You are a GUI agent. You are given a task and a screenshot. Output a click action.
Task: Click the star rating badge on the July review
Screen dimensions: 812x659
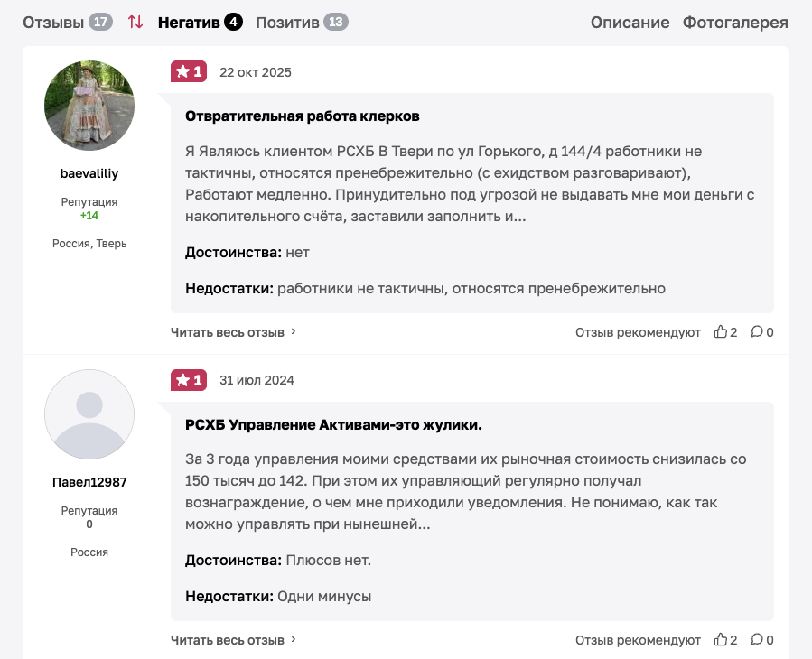[x=188, y=380]
